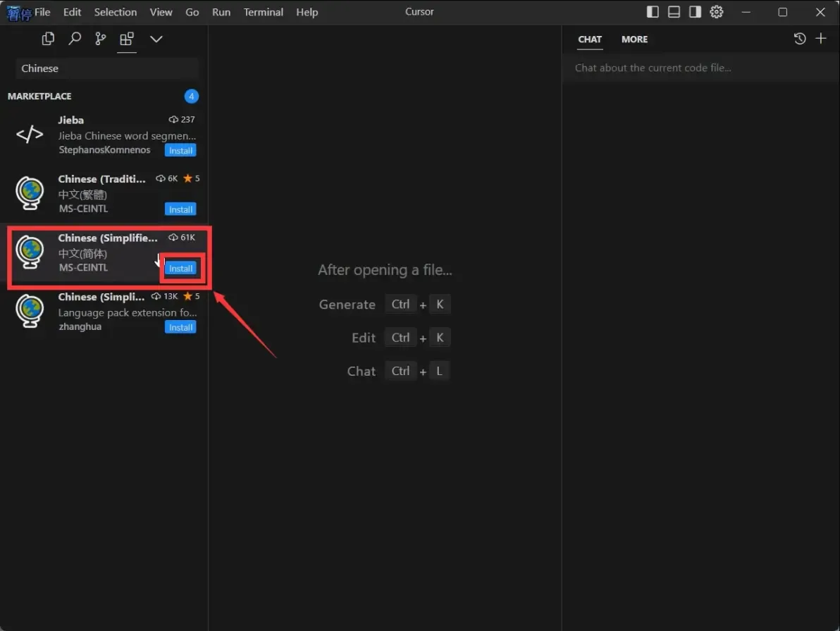Click the Chinese (Traditional) globe logo
Screen dimensions: 840x631
(29, 192)
